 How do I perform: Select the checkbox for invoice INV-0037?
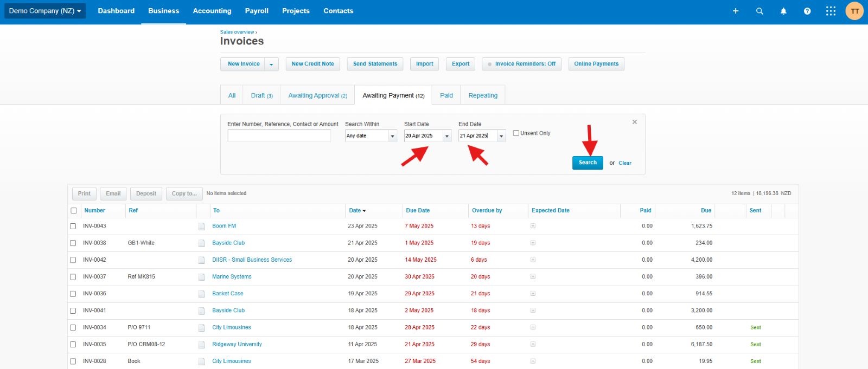[x=73, y=276]
